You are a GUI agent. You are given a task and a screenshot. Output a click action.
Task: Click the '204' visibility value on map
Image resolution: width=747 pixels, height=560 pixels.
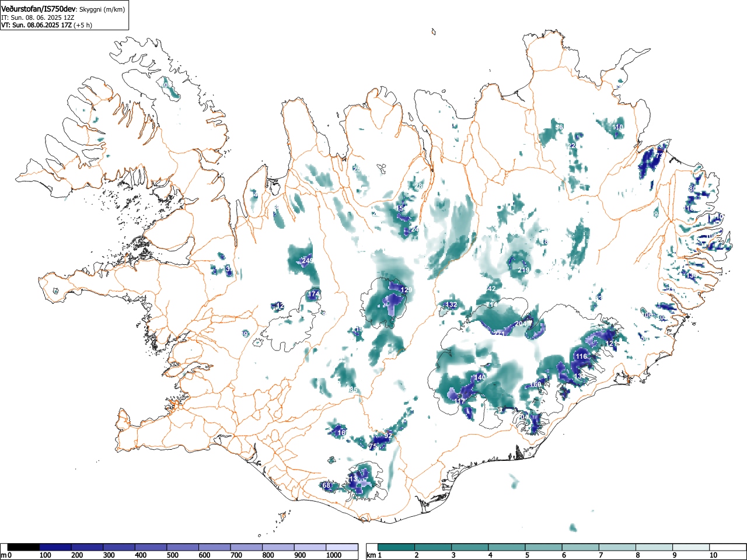tap(521, 324)
